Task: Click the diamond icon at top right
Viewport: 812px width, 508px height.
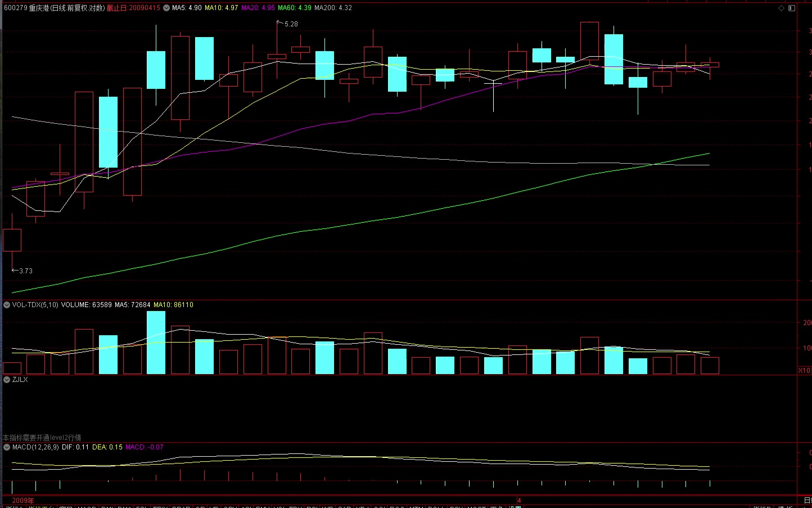Action: click(781, 8)
